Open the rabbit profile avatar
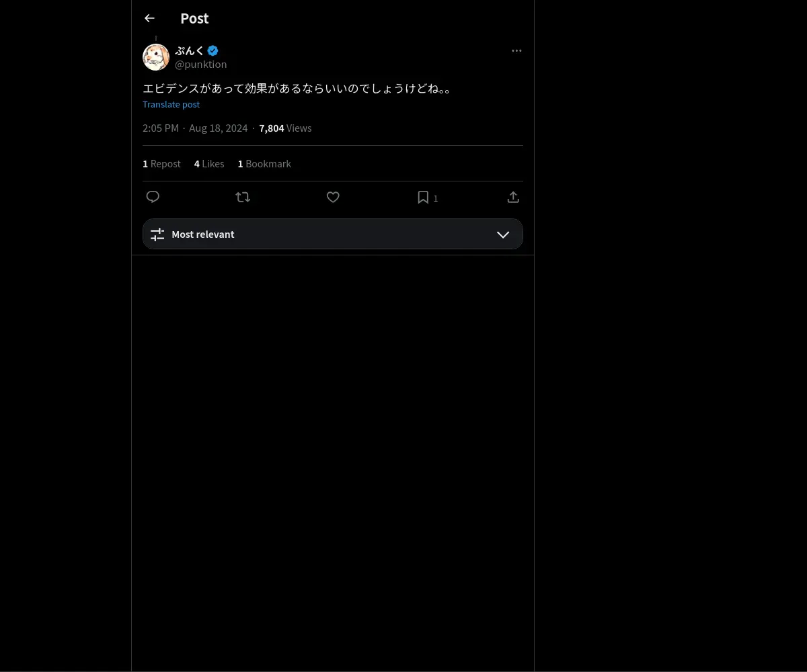Viewport: 807px width, 672px height. click(x=156, y=57)
